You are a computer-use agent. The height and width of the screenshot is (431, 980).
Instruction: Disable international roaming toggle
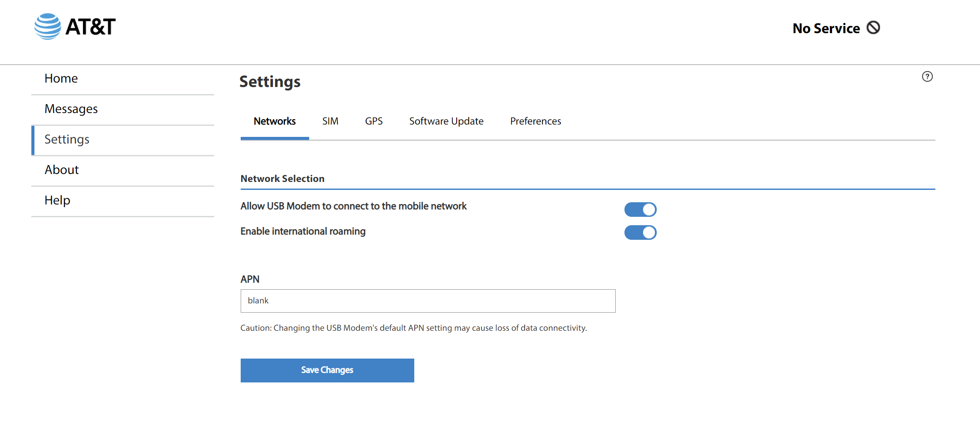(x=640, y=232)
